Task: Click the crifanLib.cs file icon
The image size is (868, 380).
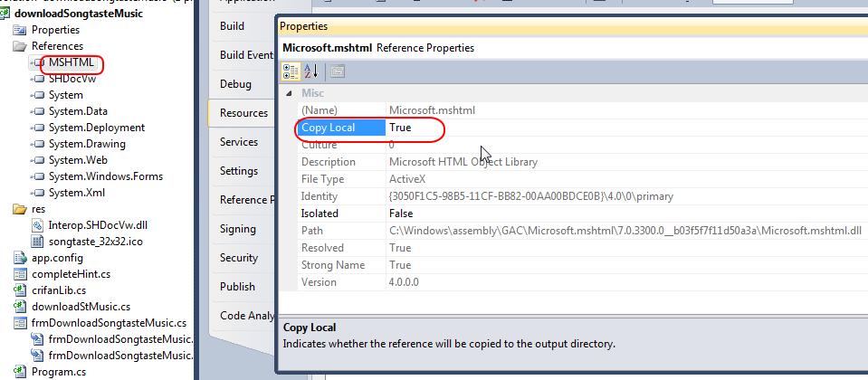Action: [x=20, y=290]
